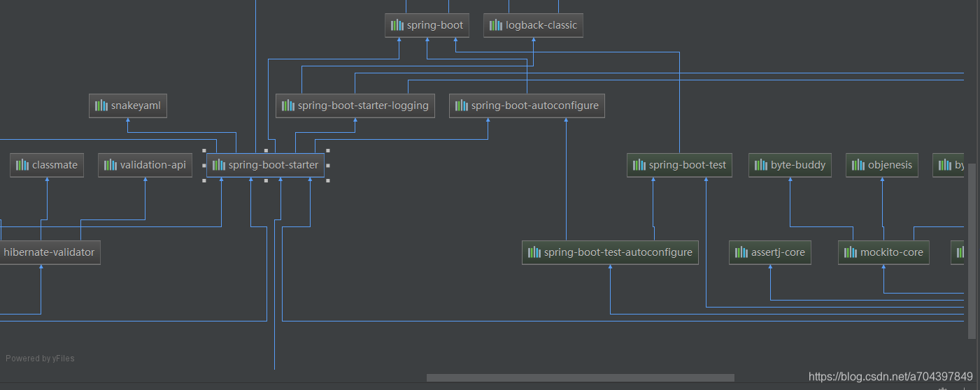Click the library icon on the mockito-core node

[x=851, y=252]
